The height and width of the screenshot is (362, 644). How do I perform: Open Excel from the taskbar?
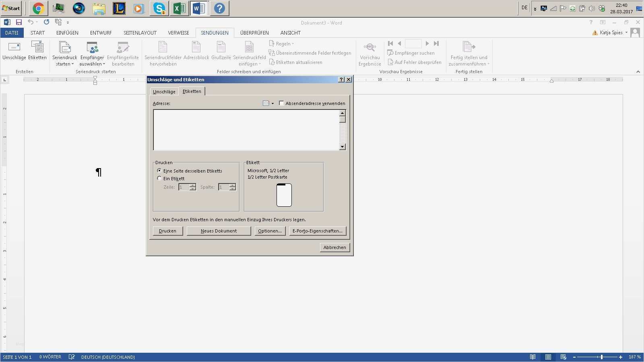tap(179, 8)
